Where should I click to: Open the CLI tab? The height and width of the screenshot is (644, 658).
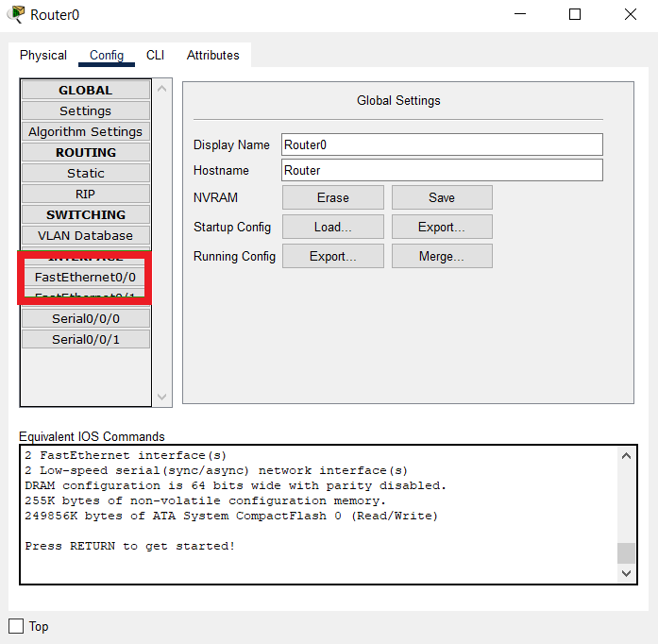(x=155, y=56)
